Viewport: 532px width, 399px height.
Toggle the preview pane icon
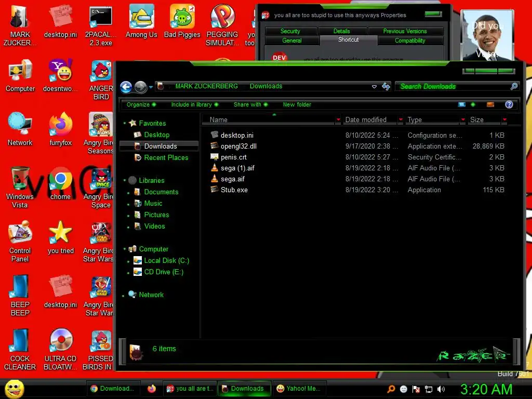pyautogui.click(x=490, y=104)
